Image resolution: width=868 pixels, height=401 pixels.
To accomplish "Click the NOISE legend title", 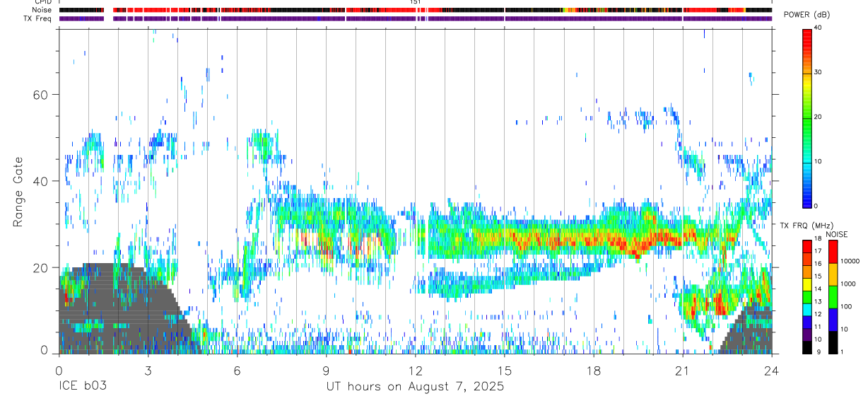I will pyautogui.click(x=837, y=234).
